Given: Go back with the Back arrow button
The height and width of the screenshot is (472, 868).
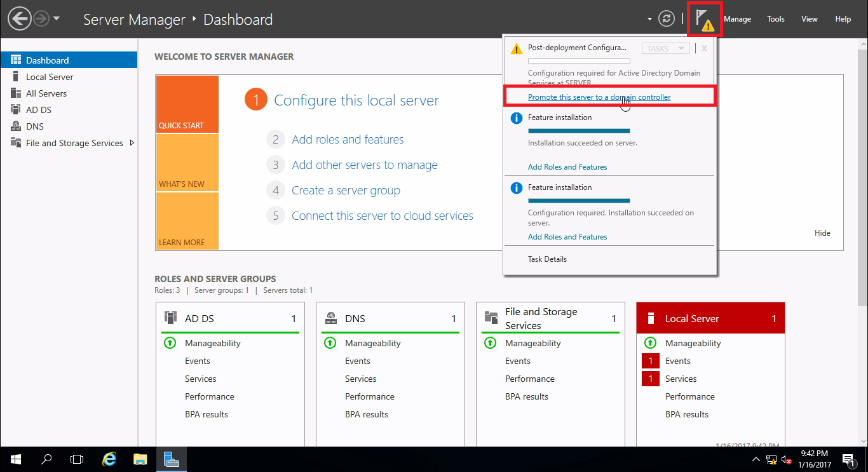Looking at the screenshot, I should tap(19, 19).
